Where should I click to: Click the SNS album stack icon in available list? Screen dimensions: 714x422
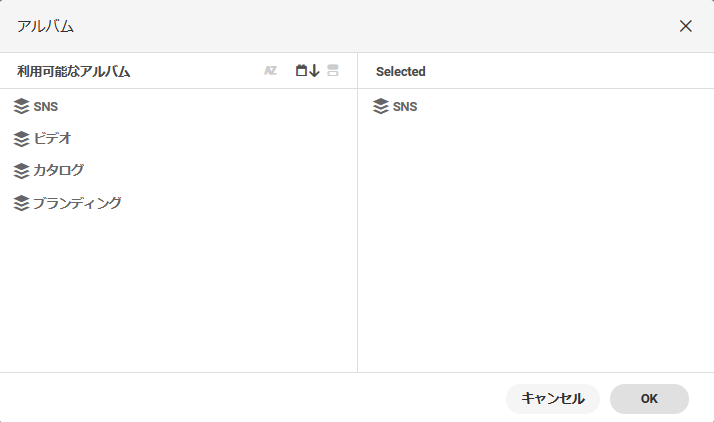(22, 106)
